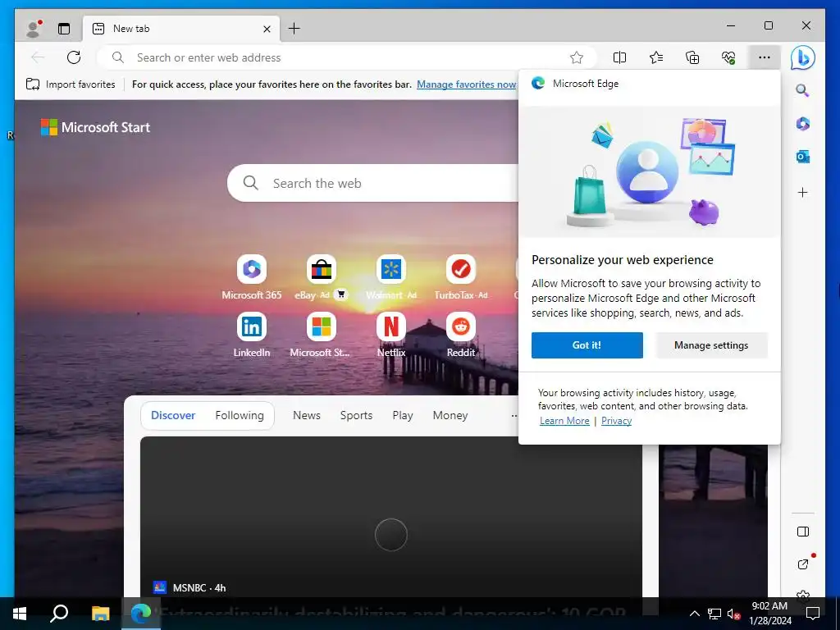
Task: Close the New tab tab
Action: (267, 29)
